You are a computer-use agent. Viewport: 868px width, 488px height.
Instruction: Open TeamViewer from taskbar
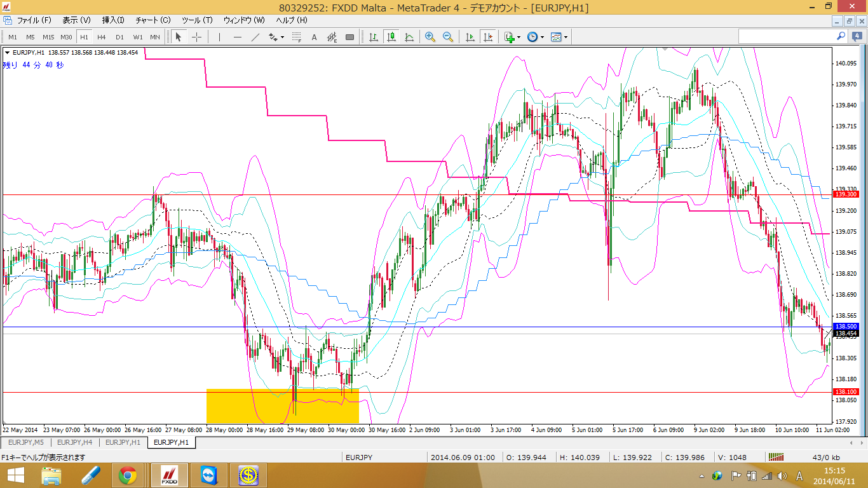[x=208, y=475]
